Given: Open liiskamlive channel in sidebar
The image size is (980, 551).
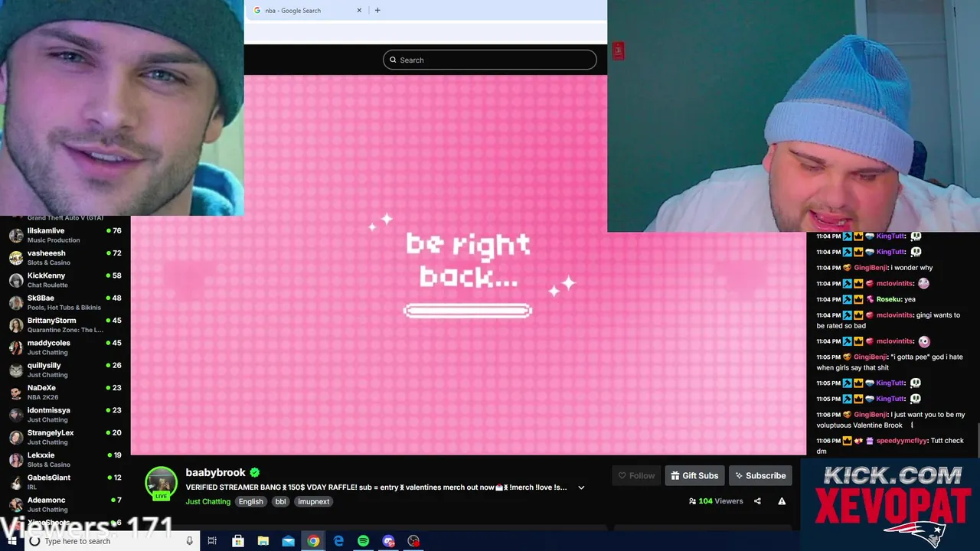Looking at the screenshot, I should coord(65,235).
